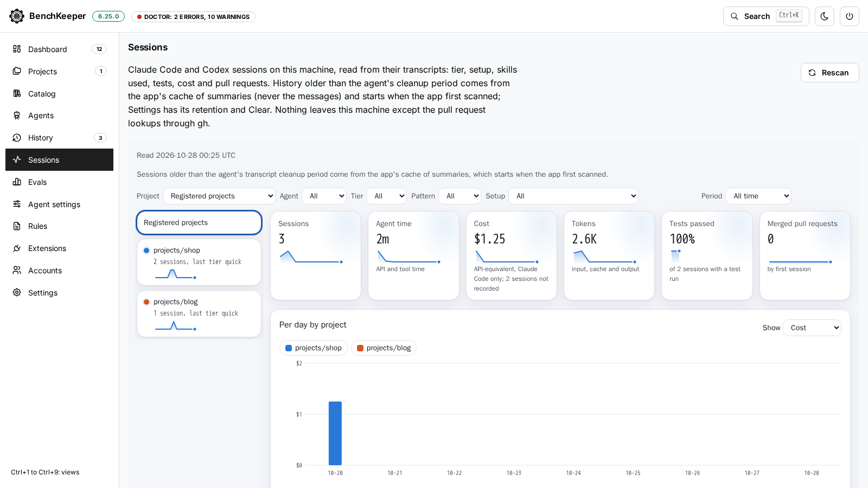868x488 pixels.
Task: Open the Merged pull requests card
Action: pyautogui.click(x=805, y=255)
